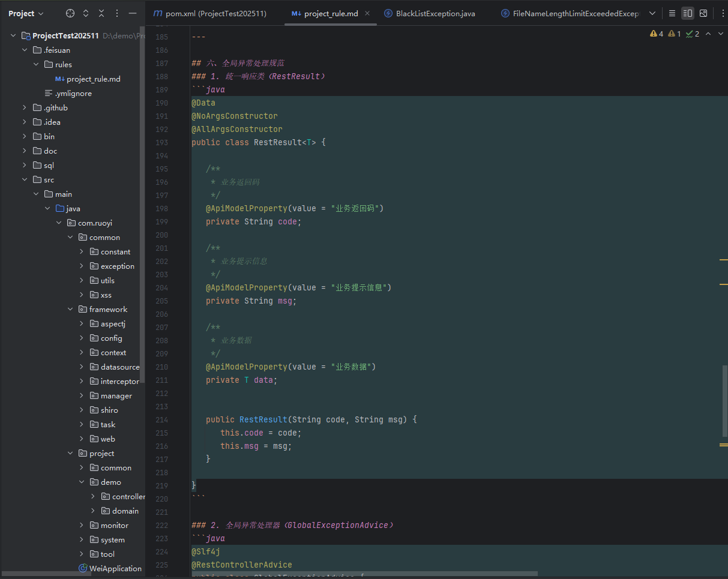Image resolution: width=728 pixels, height=579 pixels.
Task: Click the shiro package folder icon
Action: tap(94, 410)
